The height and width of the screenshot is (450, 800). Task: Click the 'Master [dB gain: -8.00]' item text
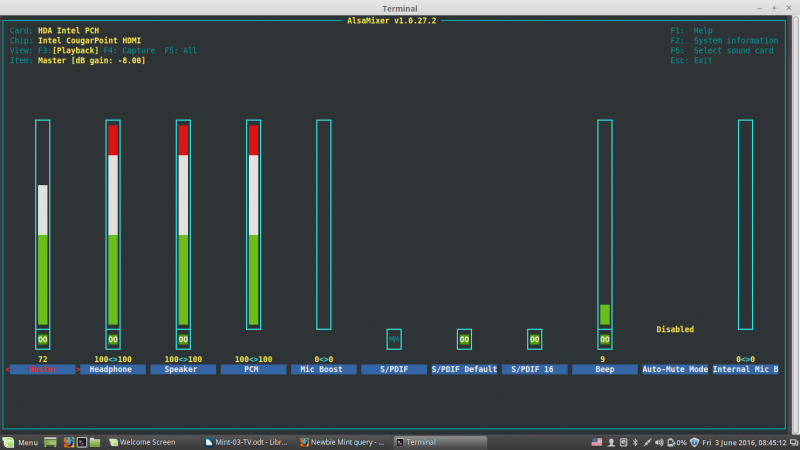tap(92, 60)
